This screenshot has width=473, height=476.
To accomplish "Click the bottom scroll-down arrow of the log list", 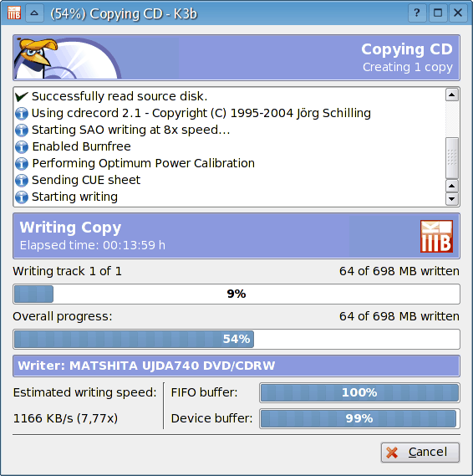I will [x=452, y=199].
